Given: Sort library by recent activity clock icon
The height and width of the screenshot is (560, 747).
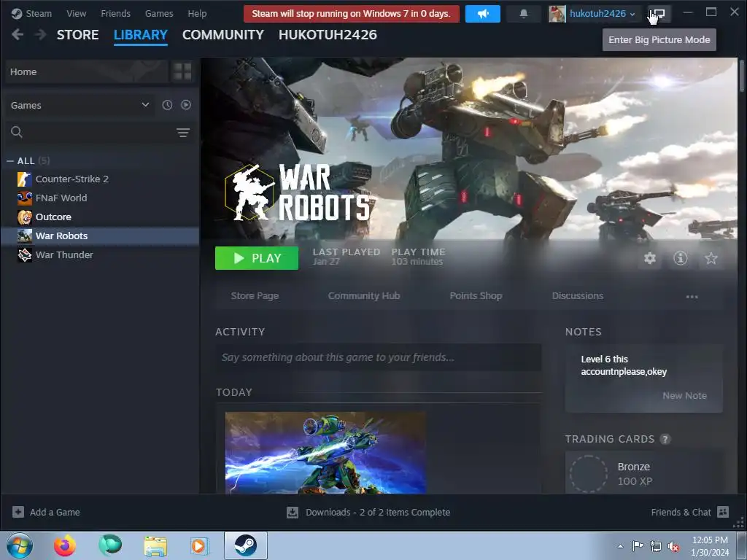Looking at the screenshot, I should coord(167,105).
